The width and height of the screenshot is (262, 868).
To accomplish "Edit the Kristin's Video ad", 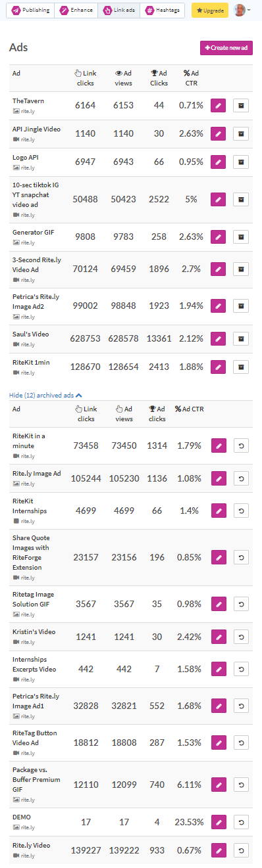I will [x=218, y=637].
